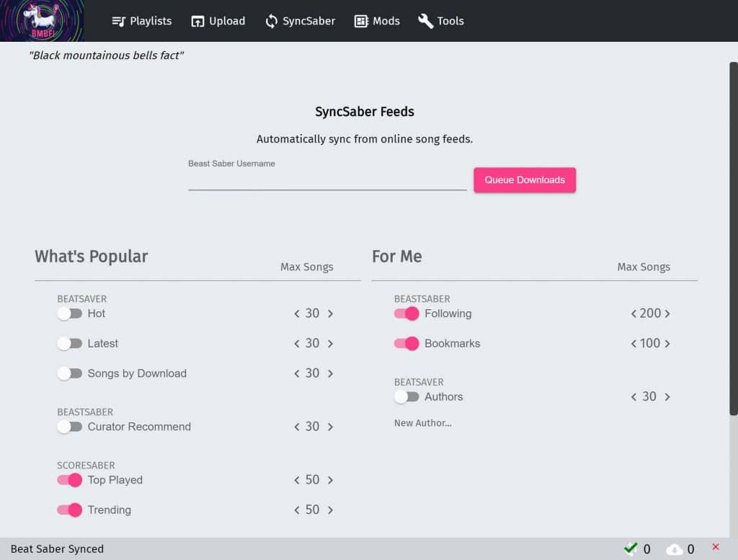Disable the Top Played toggle
The height and width of the screenshot is (560, 738).
(x=70, y=480)
